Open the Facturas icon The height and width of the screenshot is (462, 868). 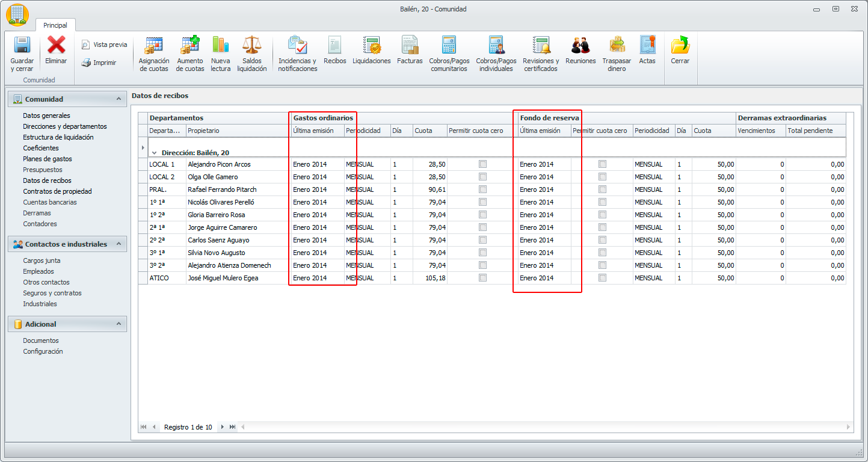click(410, 45)
